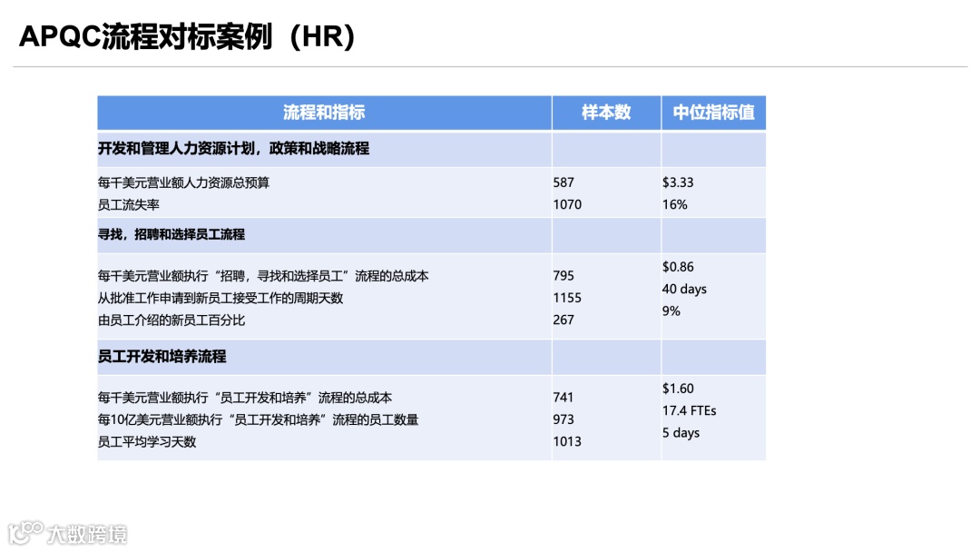Select the header cell 中位指标值
The height and width of the screenshot is (552, 980).
coord(713,113)
